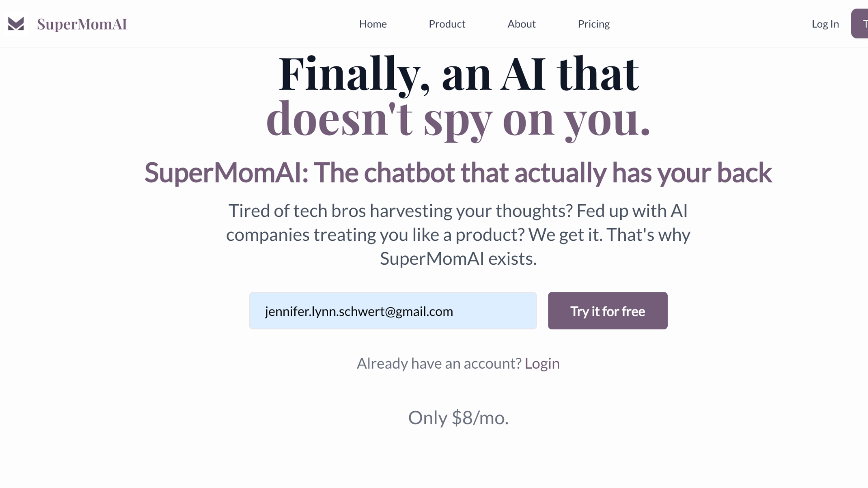Focus the email address input field
The image size is (868, 488).
392,311
